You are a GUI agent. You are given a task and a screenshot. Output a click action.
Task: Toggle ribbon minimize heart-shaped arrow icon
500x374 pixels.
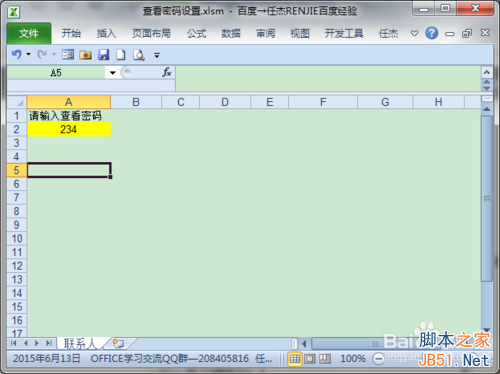click(x=414, y=33)
